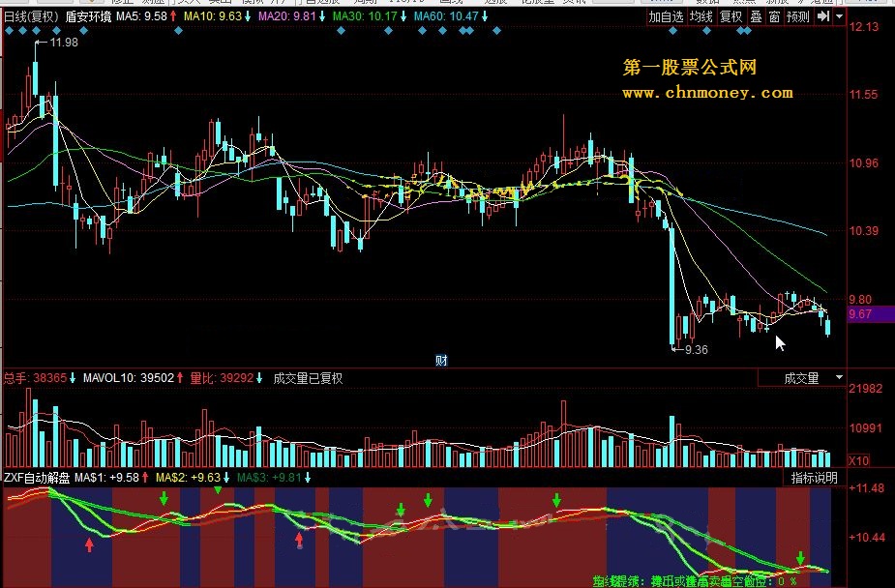Click the 12.13 price axis label
The width and height of the screenshot is (895, 588).
[x=864, y=27]
